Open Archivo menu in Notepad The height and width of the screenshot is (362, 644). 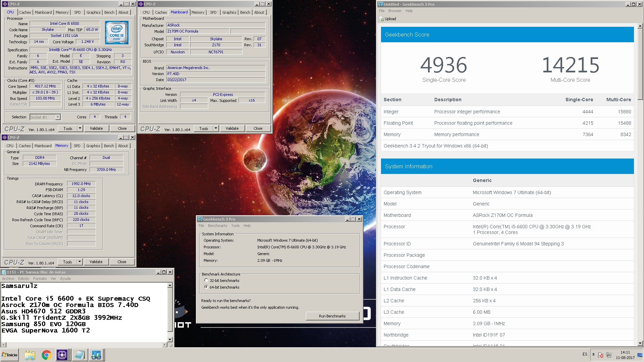[8, 279]
